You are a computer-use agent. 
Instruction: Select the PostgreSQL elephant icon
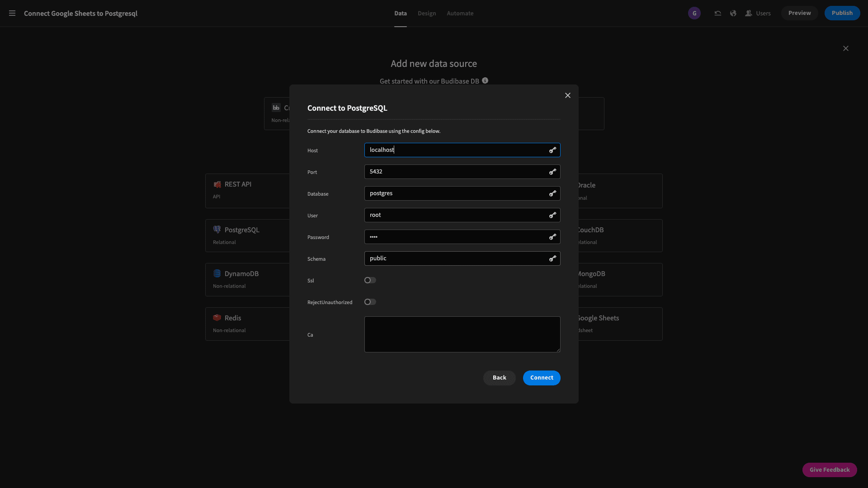pos(217,230)
